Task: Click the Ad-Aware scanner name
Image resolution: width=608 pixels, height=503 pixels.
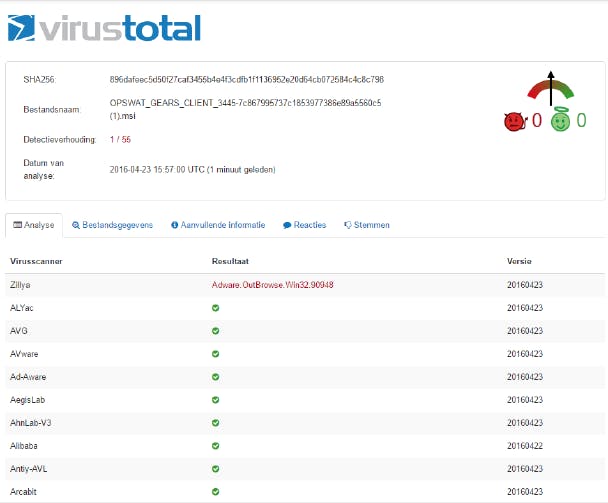Action: pyautogui.click(x=28, y=377)
